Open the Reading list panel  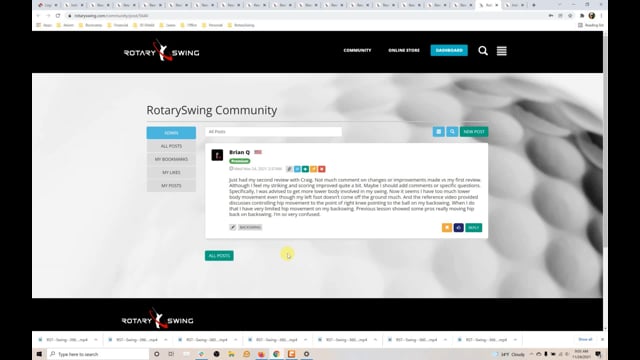tap(591, 25)
